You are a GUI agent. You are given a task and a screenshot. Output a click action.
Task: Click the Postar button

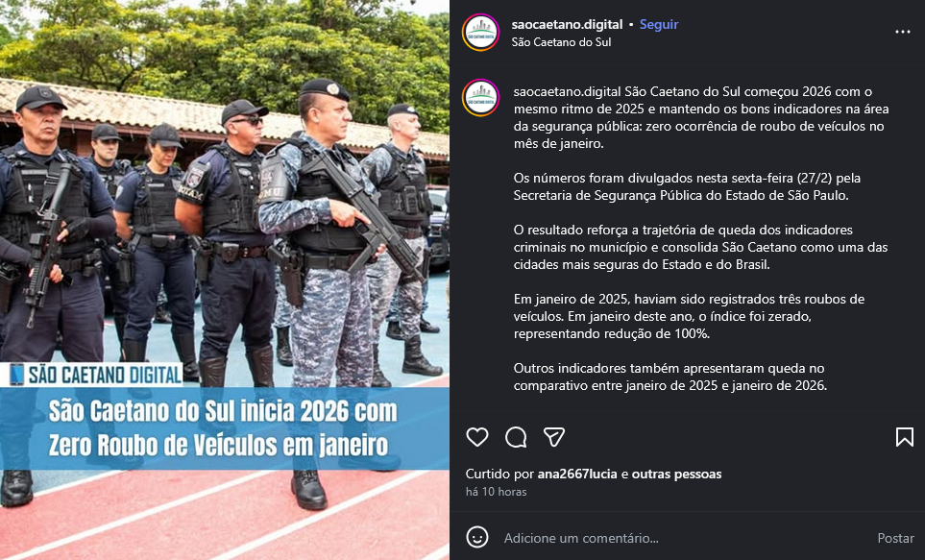click(x=895, y=538)
